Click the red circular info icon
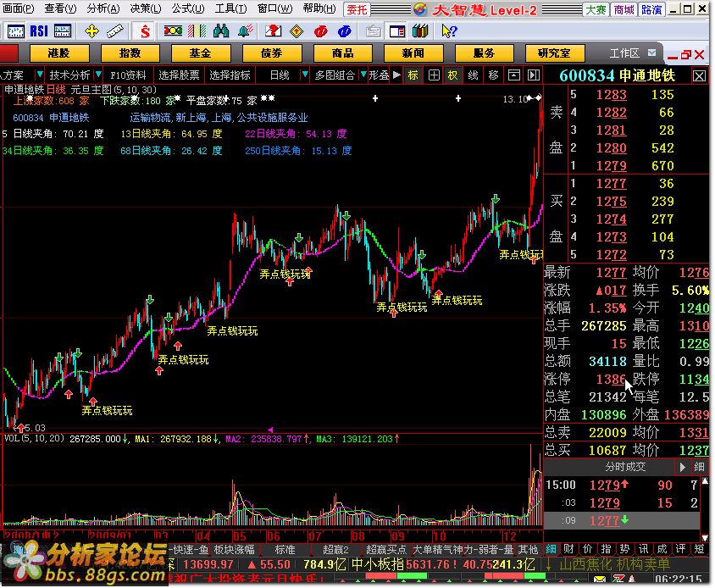Screen dimensions: 715x588 [320, 31]
